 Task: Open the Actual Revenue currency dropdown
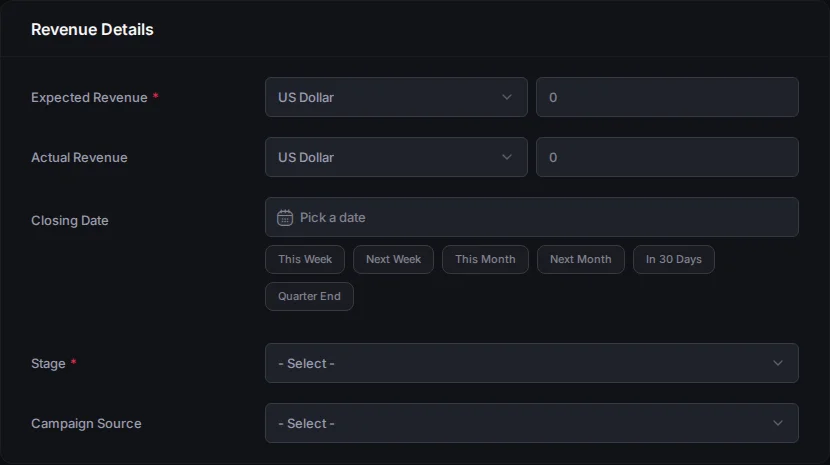[x=396, y=157]
